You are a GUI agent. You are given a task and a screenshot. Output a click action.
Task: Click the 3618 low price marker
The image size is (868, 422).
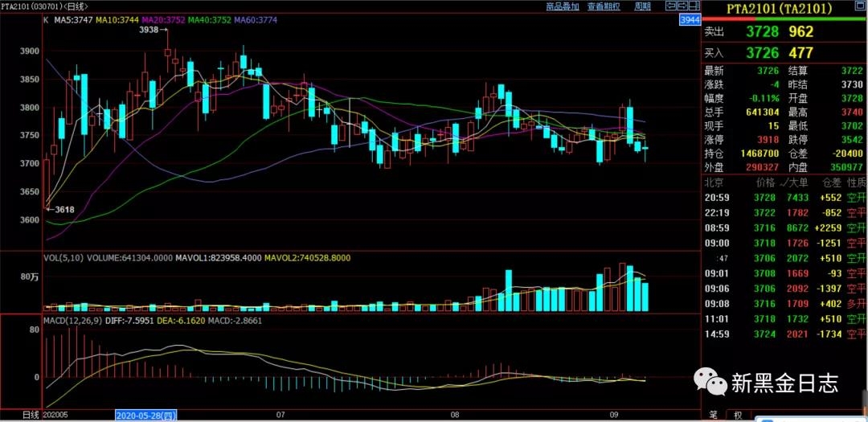click(x=61, y=209)
